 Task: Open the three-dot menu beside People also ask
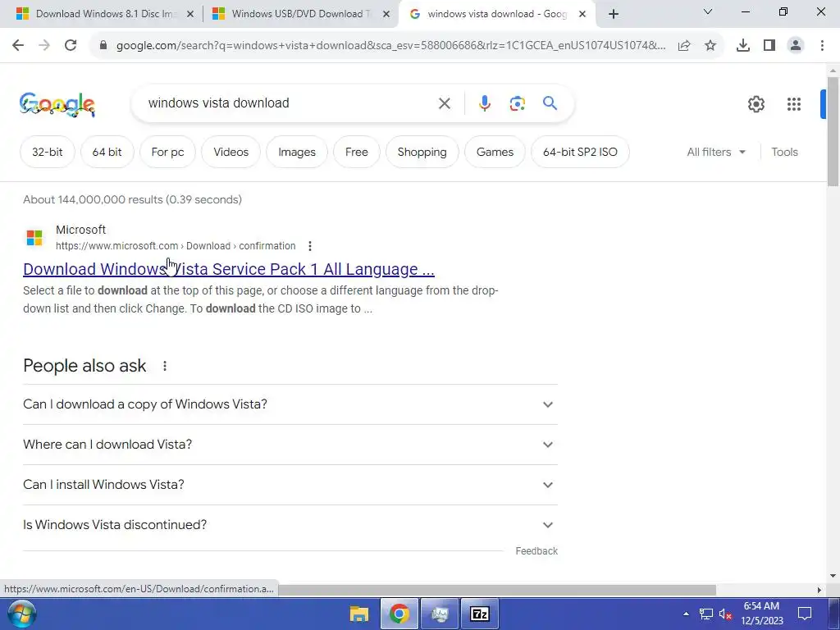pos(164,366)
